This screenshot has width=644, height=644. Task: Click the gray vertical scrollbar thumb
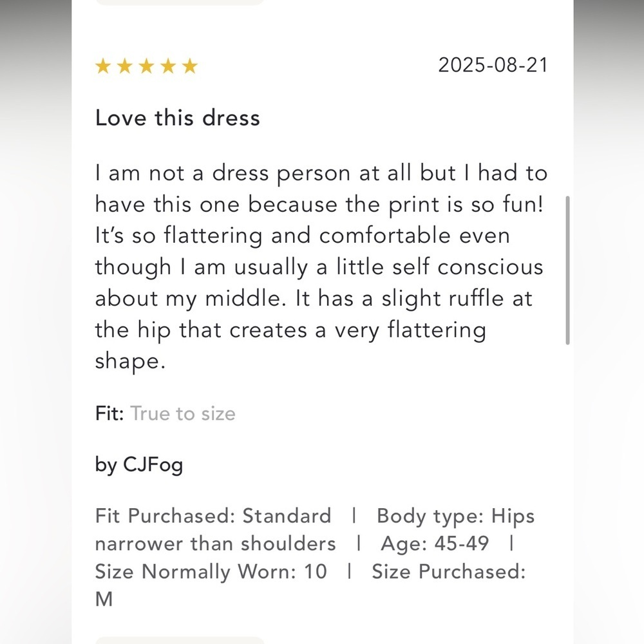pos(567,270)
